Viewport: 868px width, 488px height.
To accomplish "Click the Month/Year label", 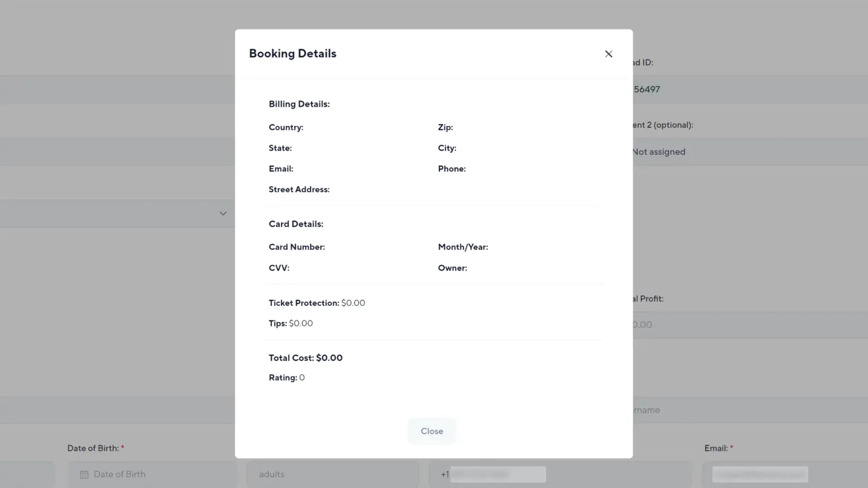I will pos(463,247).
